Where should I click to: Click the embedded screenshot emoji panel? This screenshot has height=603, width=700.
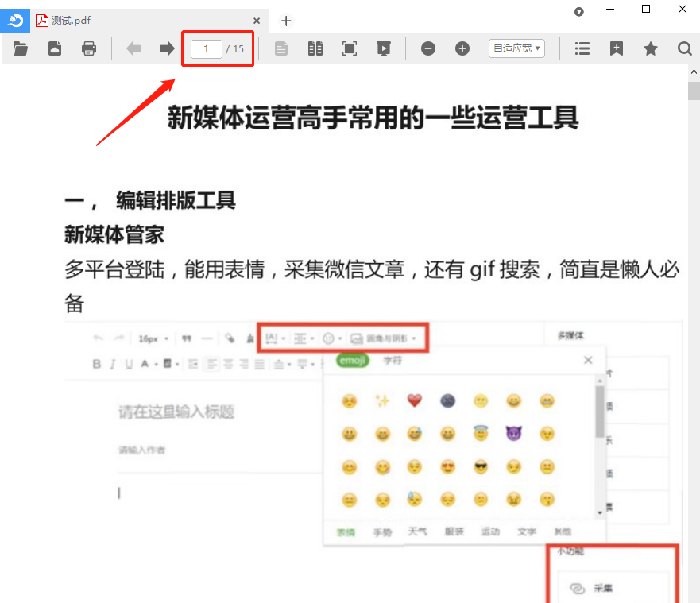click(464, 446)
